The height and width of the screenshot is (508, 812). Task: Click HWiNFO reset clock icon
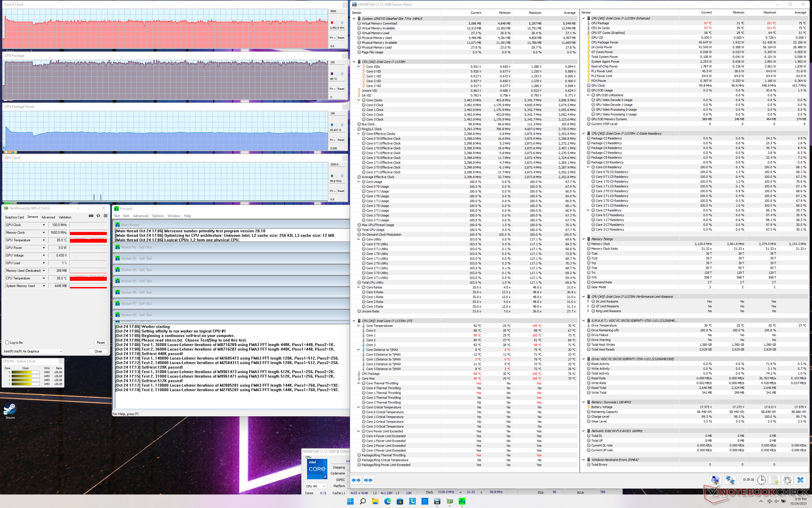(761, 480)
